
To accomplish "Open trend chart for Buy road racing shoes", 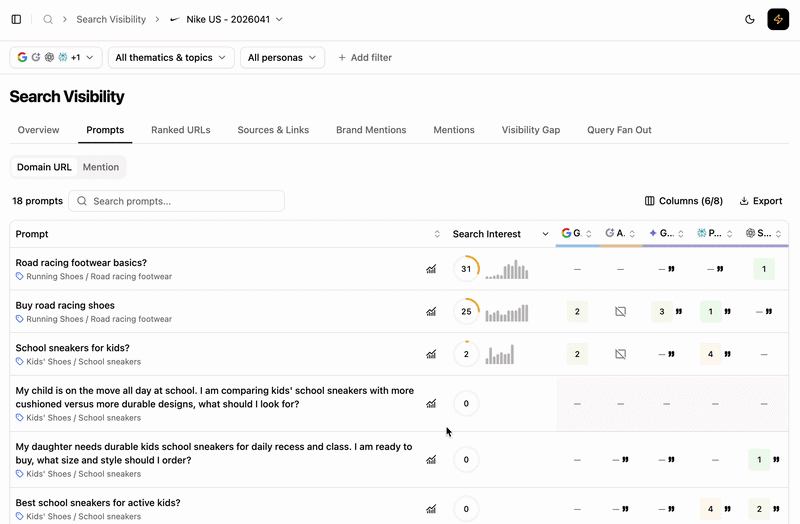I will pyautogui.click(x=431, y=311).
